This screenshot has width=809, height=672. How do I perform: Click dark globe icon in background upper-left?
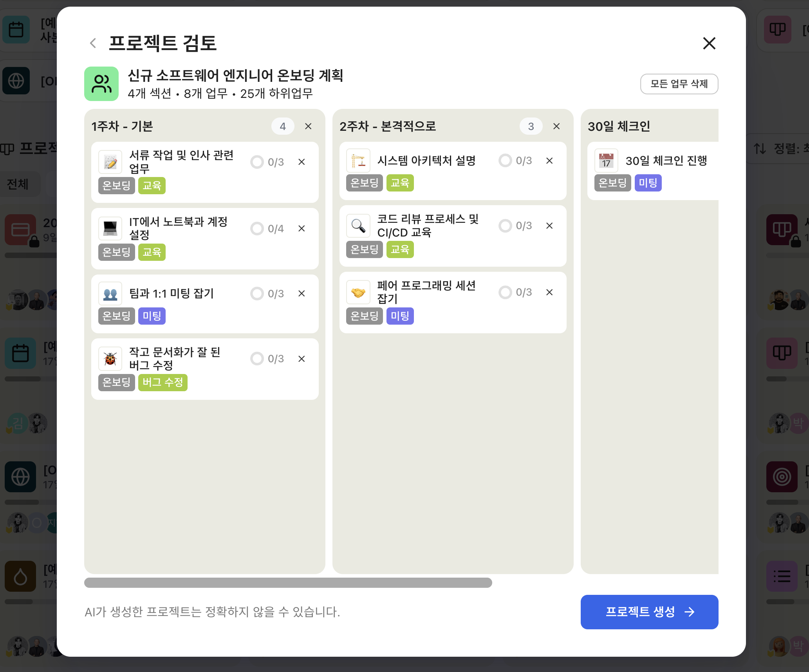point(16,81)
